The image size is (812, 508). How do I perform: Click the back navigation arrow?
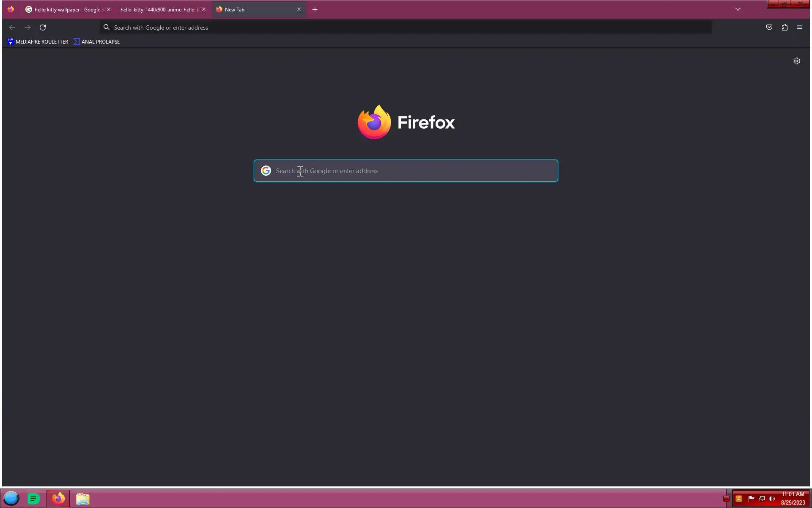coord(12,28)
